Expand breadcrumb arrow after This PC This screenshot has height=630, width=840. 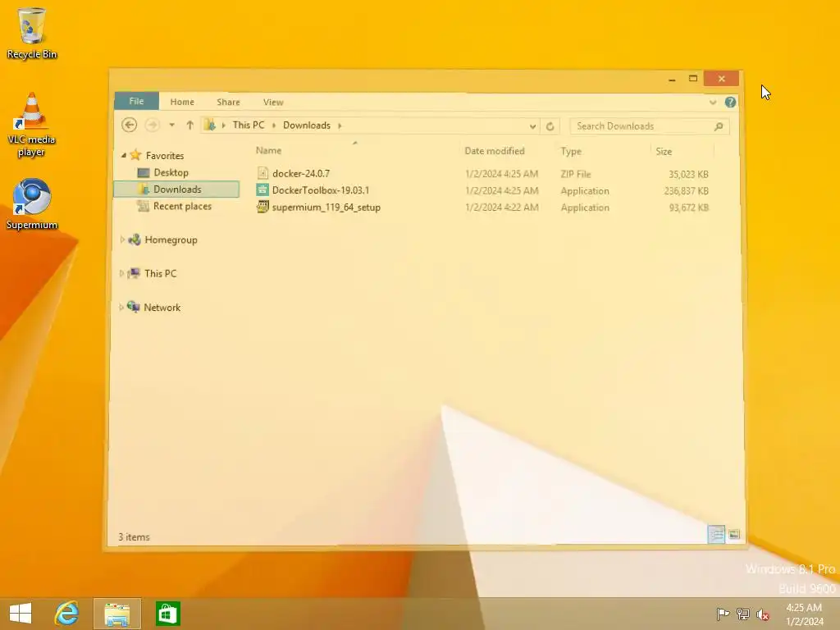click(274, 126)
